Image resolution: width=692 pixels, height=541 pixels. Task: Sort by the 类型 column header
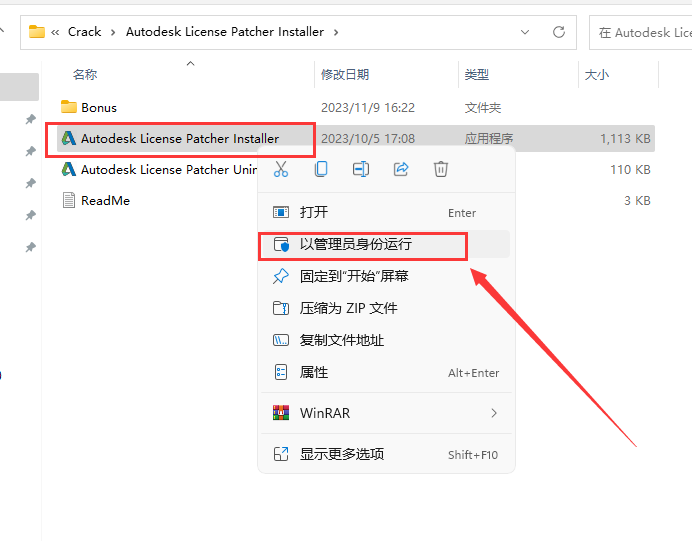click(477, 75)
